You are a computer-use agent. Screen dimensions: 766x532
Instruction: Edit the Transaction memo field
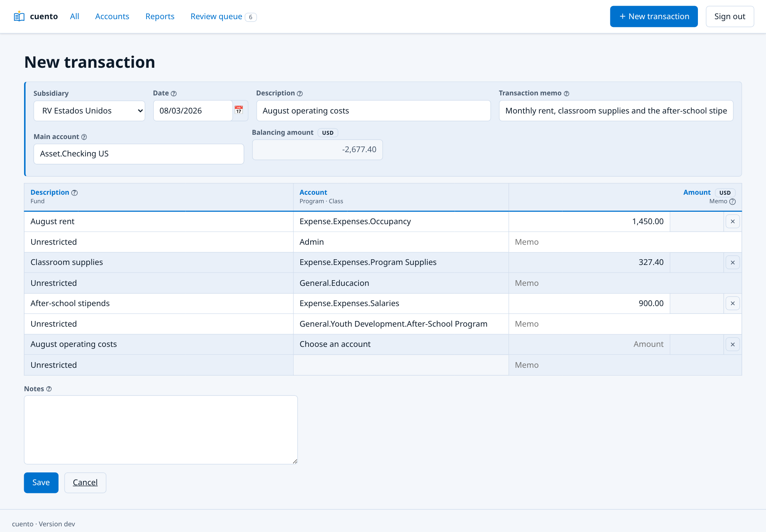point(616,111)
